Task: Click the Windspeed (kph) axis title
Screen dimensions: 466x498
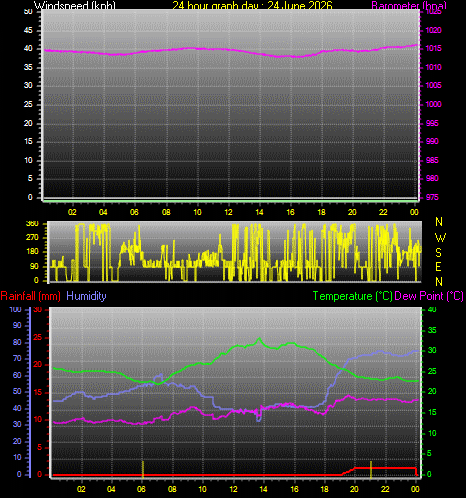Action: tap(75, 5)
